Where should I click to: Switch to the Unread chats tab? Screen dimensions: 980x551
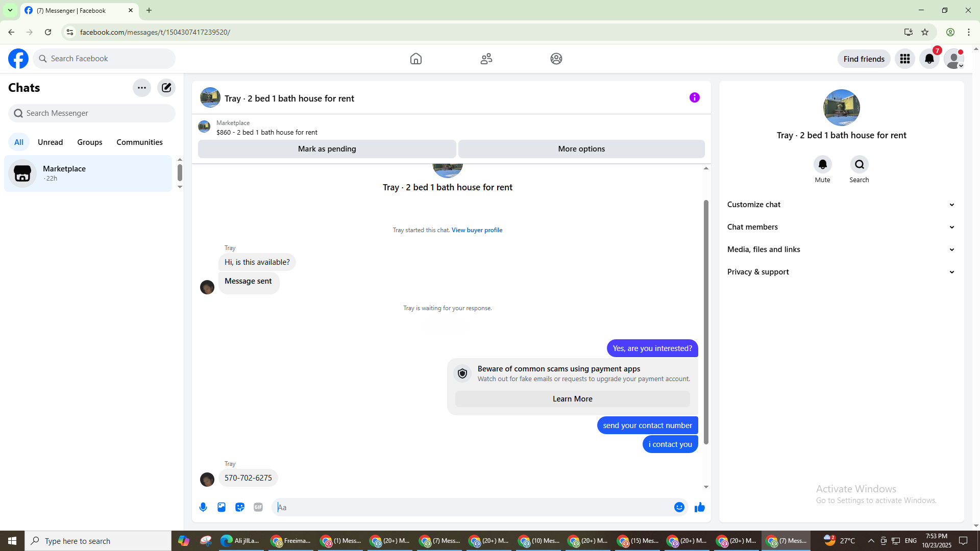coord(50,142)
